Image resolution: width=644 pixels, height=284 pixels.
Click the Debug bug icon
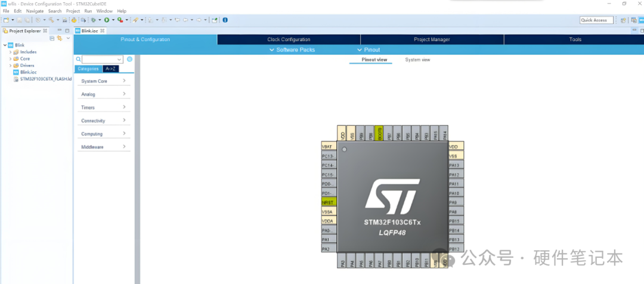93,20
